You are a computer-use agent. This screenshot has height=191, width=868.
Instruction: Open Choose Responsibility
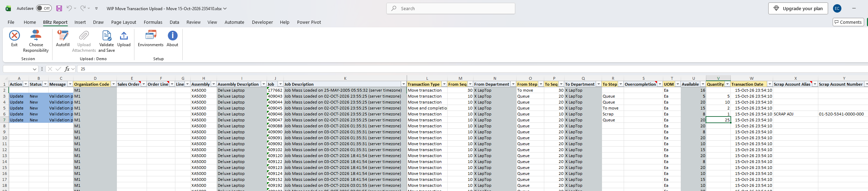(x=36, y=41)
